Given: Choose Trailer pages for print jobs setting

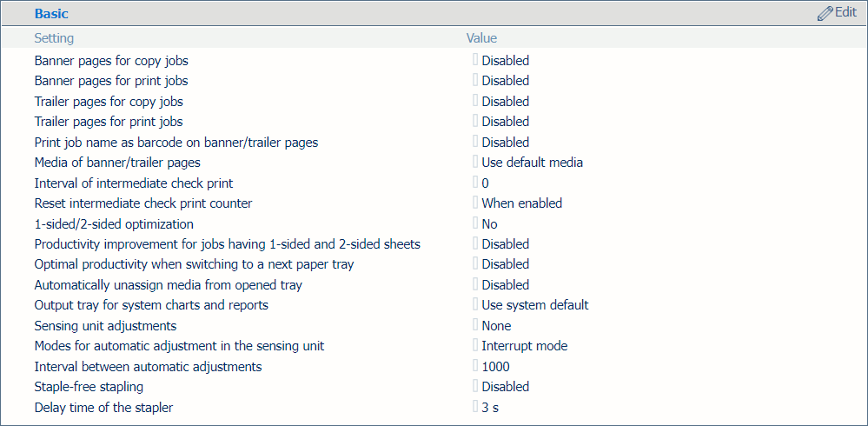Looking at the screenshot, I should pos(109,122).
